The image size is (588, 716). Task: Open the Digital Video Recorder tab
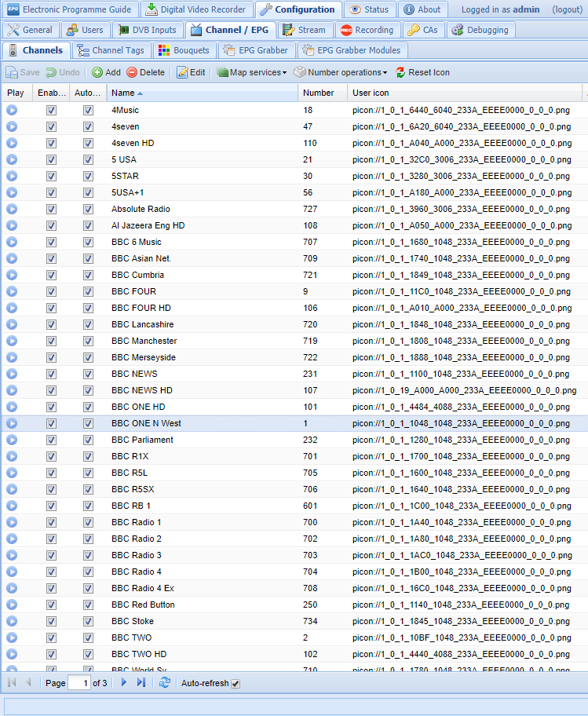tap(196, 9)
